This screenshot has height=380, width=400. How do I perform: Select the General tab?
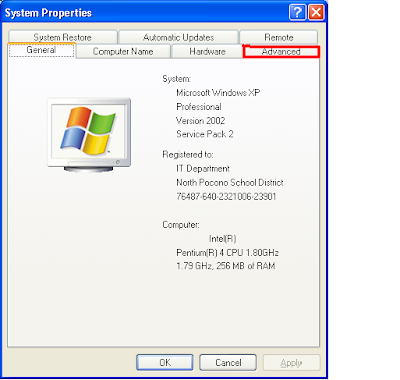41,50
